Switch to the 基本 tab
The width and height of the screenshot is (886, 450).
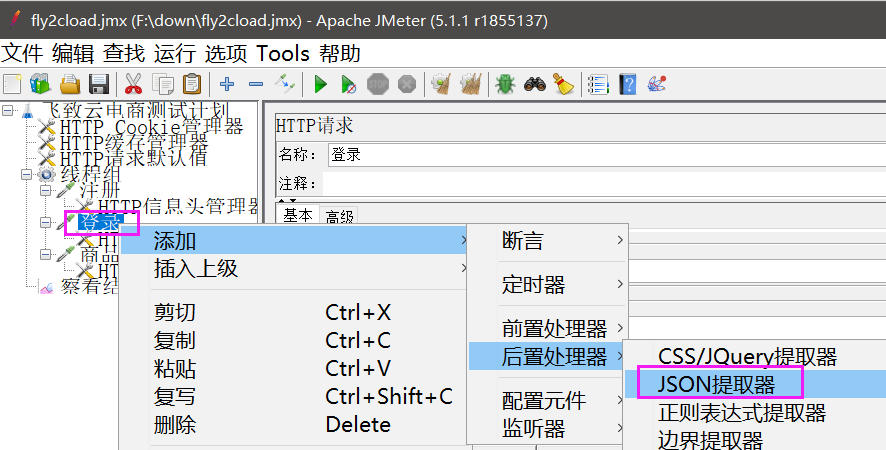pos(298,215)
